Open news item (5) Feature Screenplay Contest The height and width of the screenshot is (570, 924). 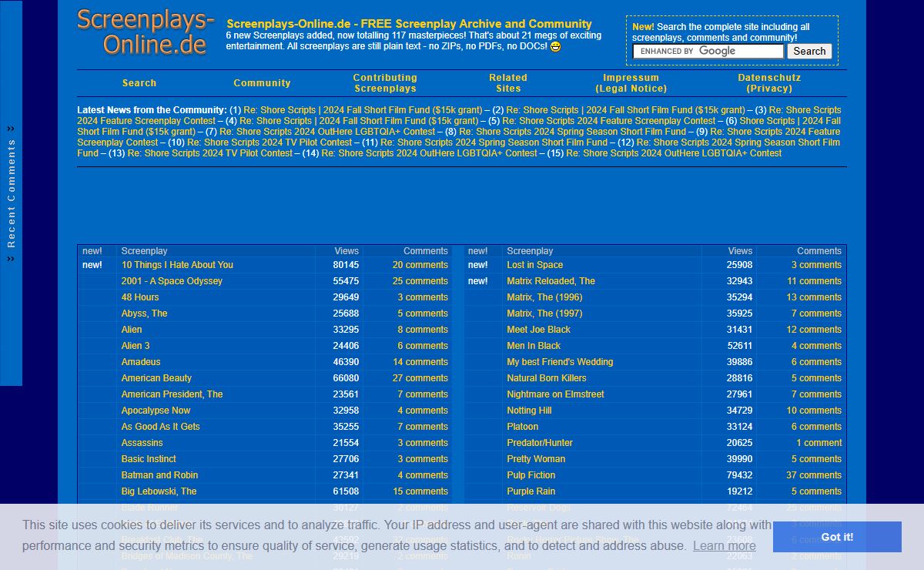click(x=608, y=121)
